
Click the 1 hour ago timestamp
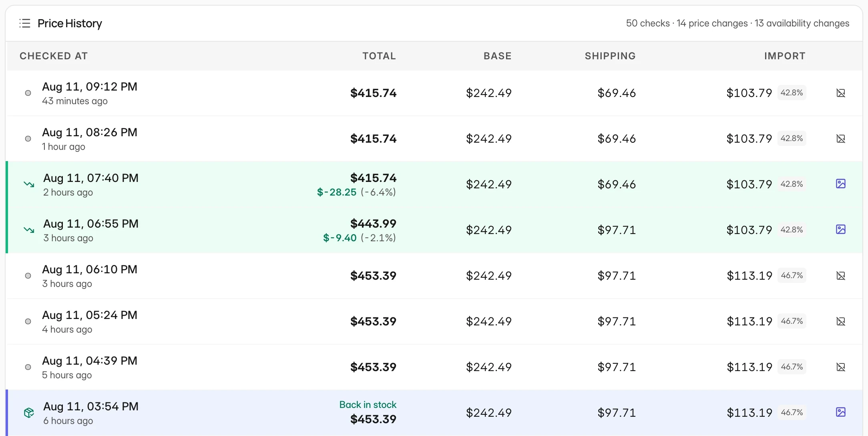[64, 147]
